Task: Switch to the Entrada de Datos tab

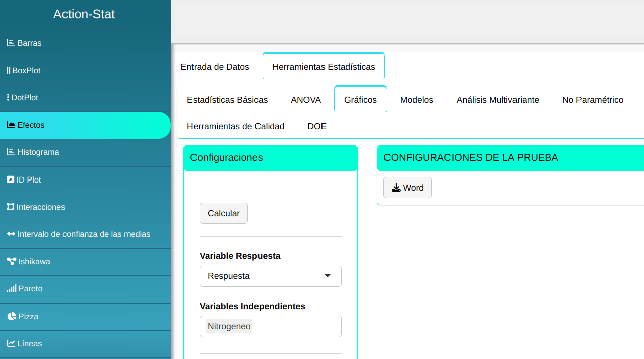Action: (215, 67)
